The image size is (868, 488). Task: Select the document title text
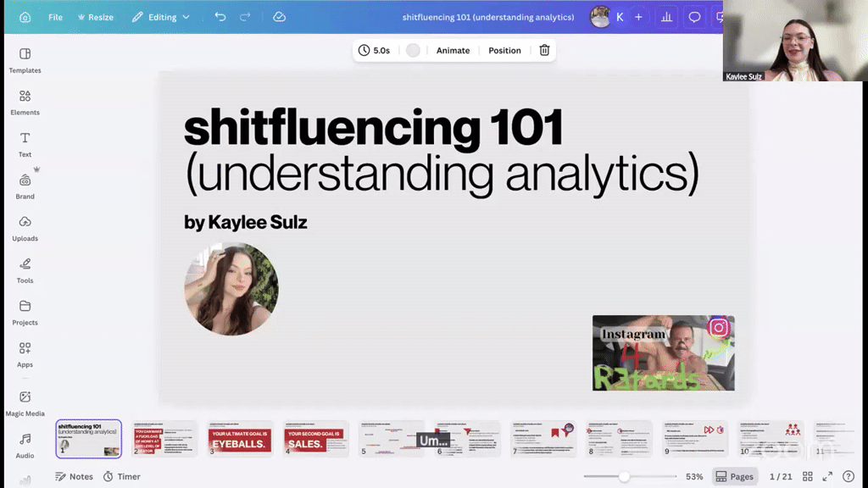tap(487, 17)
